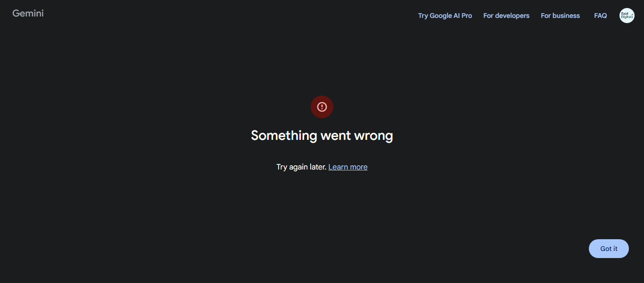Click the blue Got it button
The width and height of the screenshot is (644, 283).
[x=609, y=249]
